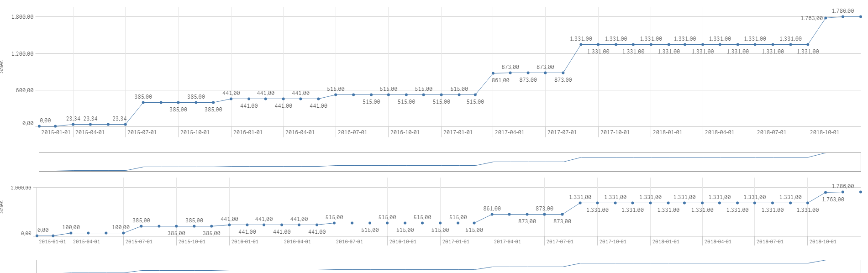The width and height of the screenshot is (868, 273).
Task: Click the 861,00 data label in lower chart
Action: pos(492,209)
